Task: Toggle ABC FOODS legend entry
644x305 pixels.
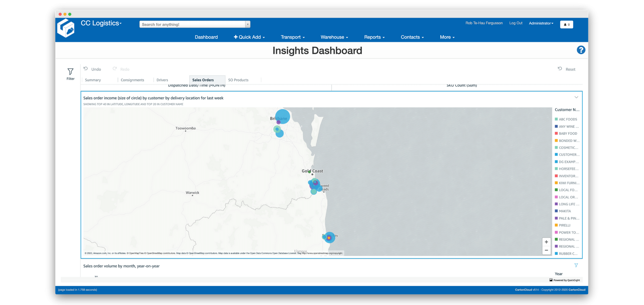Action: 568,119
